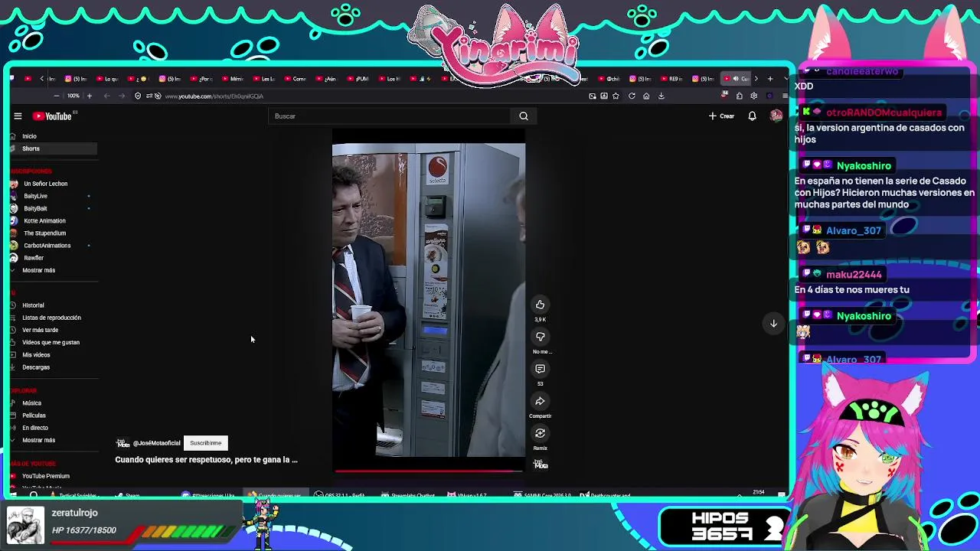Open the tab list dropdown chevron
980x551 pixels.
(x=786, y=79)
